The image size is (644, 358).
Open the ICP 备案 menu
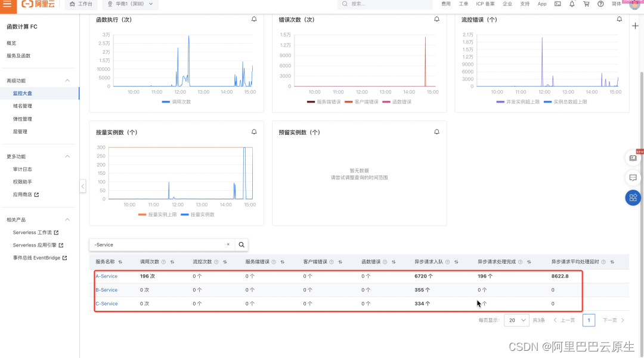tap(485, 4)
